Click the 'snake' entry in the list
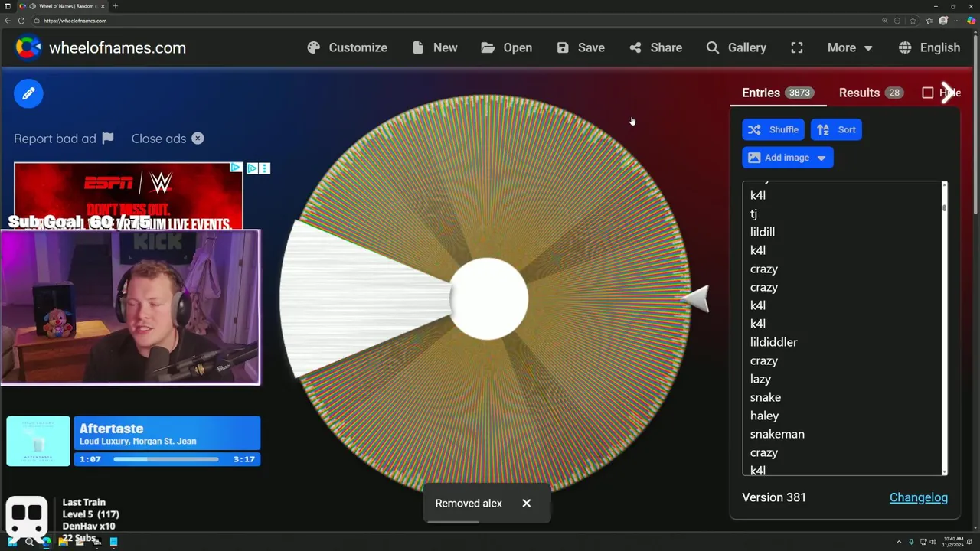The image size is (980, 551). 766,397
